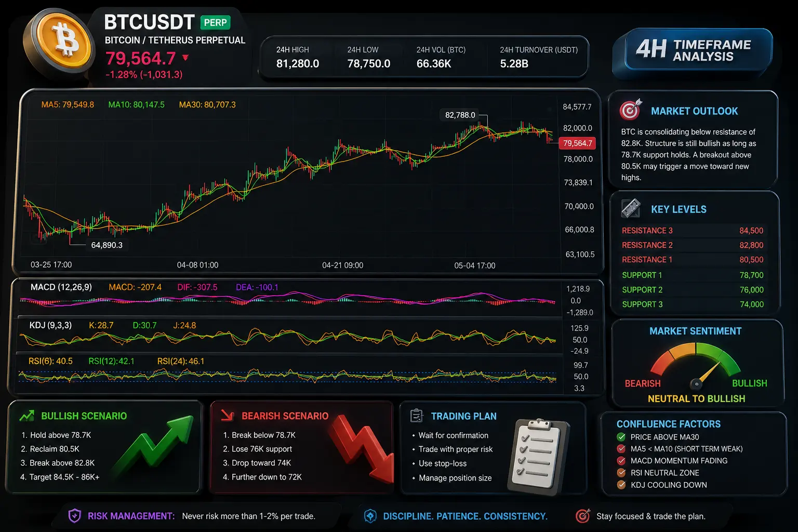Screen dimensions: 798x532
Task: Click the small Trading Plan clipboard icon
Action: point(417,416)
